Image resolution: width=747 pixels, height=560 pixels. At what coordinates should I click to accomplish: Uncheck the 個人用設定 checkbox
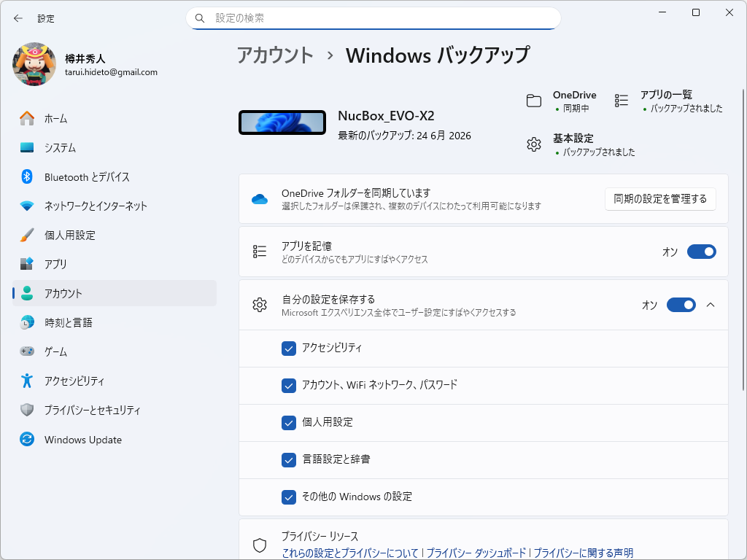tap(289, 423)
